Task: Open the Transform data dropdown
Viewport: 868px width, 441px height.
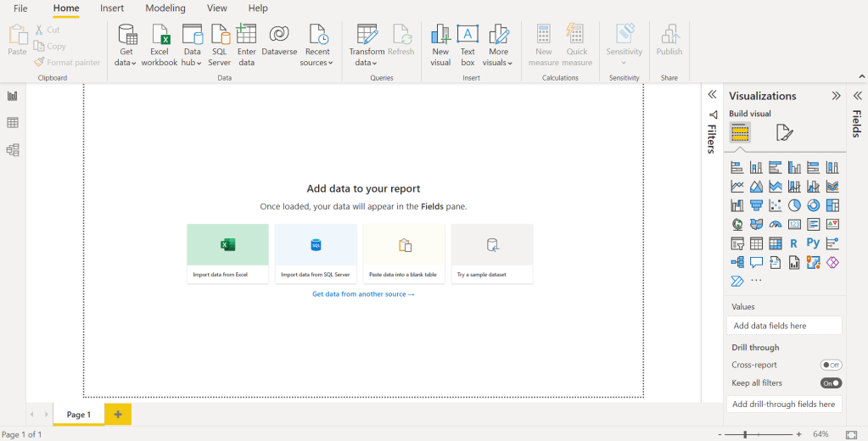Action: point(367,46)
